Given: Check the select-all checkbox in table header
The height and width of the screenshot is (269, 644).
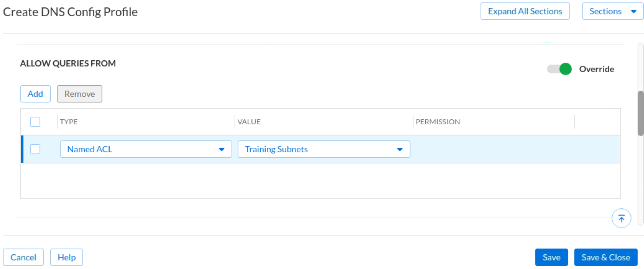Looking at the screenshot, I should tap(35, 122).
